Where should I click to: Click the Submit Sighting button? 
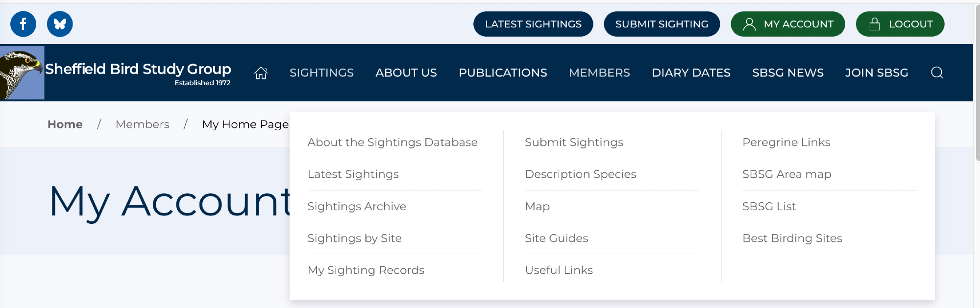pyautogui.click(x=661, y=24)
